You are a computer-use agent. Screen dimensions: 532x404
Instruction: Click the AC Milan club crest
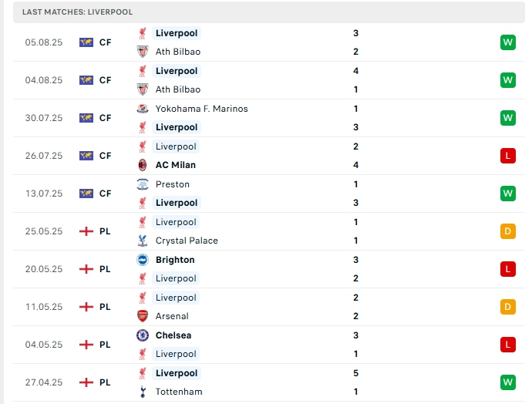coord(143,165)
